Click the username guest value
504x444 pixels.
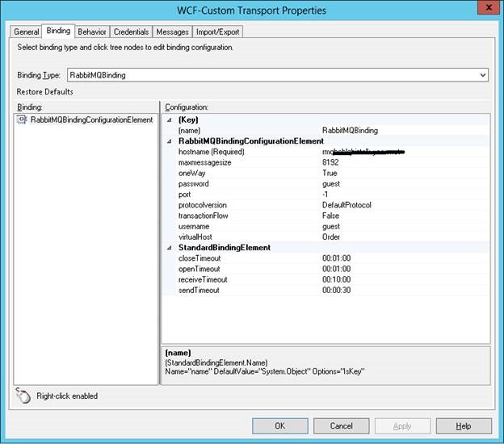331,227
